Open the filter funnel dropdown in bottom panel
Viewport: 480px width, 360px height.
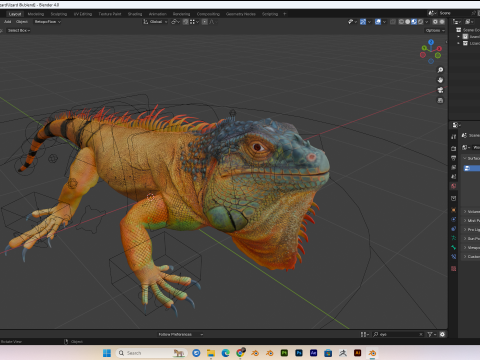431,334
